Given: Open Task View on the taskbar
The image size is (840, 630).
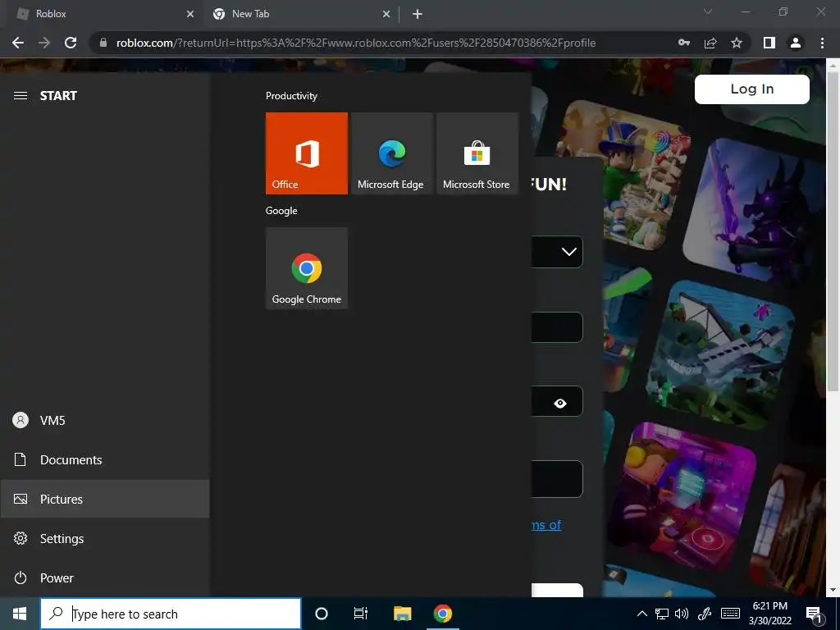Looking at the screenshot, I should point(361,614).
